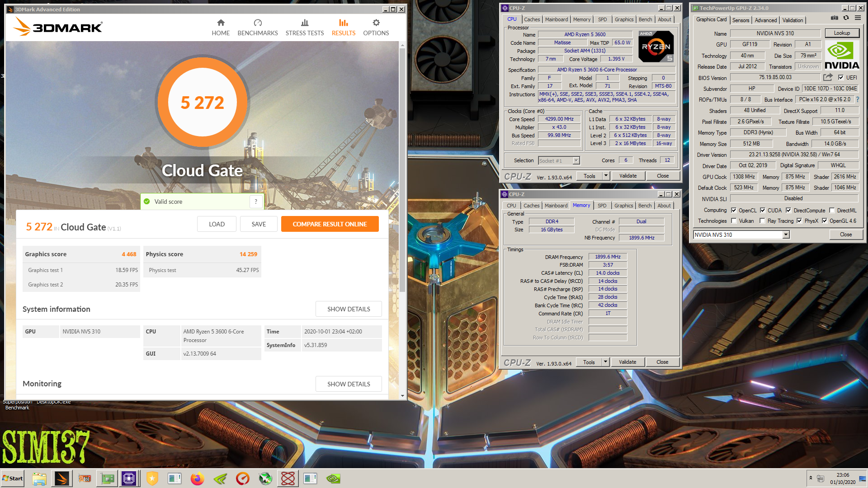Open the Mainboard tab in top CPU-Z window
Screen dimensions: 868x488
coord(556,19)
